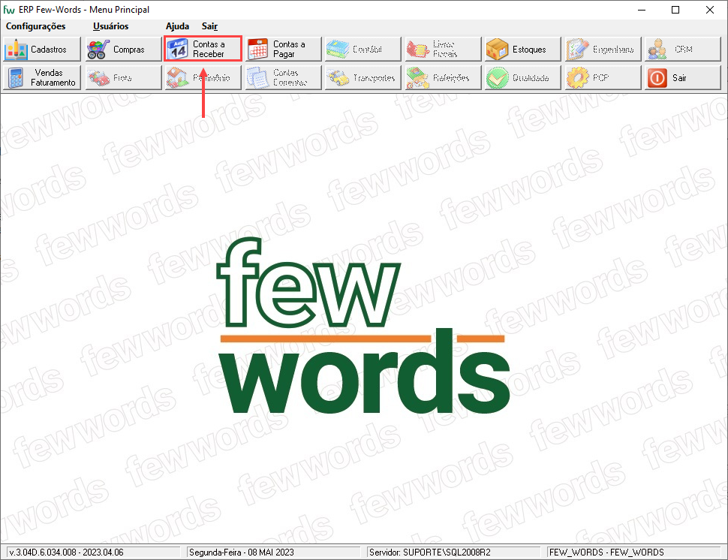
Task: Open Vendas Faturamento calculator module
Action: click(x=42, y=77)
